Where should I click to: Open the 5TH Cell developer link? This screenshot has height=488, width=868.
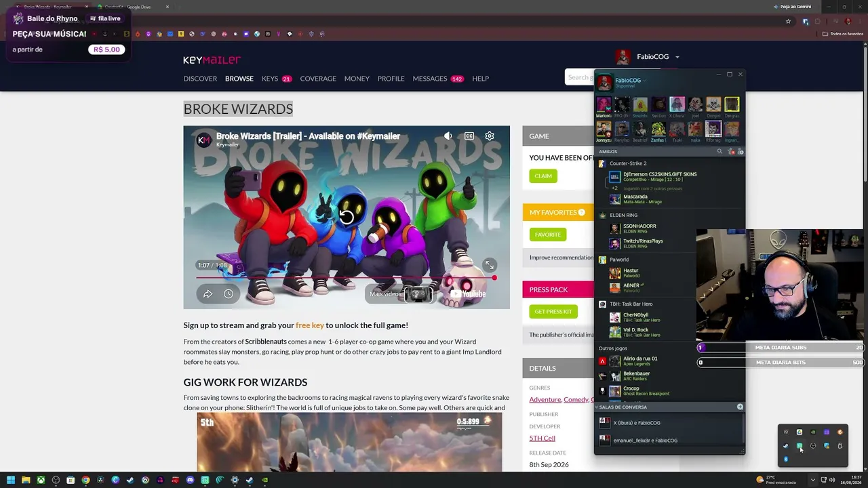[542, 439]
